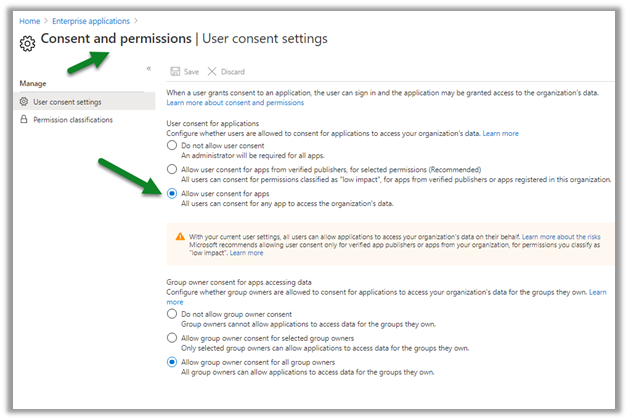The width and height of the screenshot is (628, 420).
Task: Open Learn more about the risks link
Action: coord(572,237)
